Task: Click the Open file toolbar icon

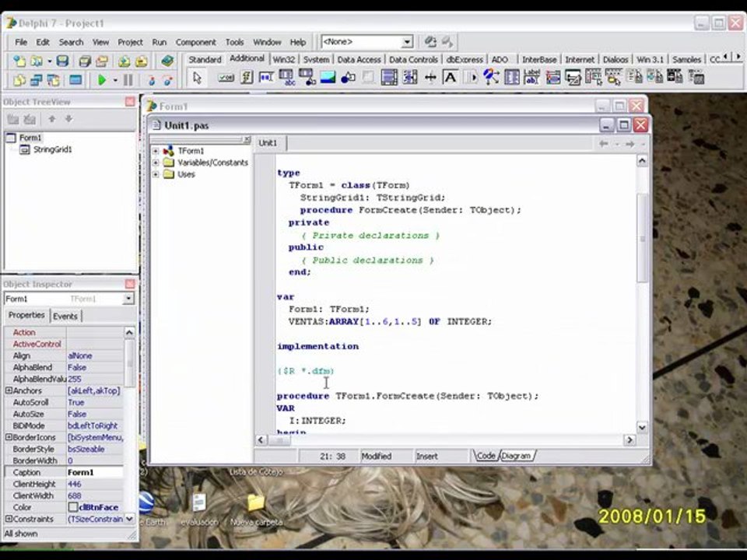Action: (37, 61)
